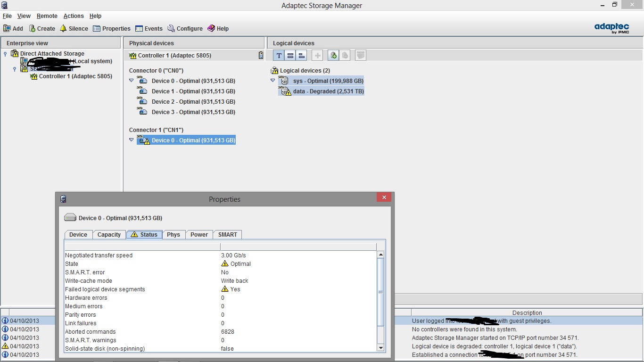Silence the alarm with the bell icon
This screenshot has width=644, height=362.
(x=74, y=28)
